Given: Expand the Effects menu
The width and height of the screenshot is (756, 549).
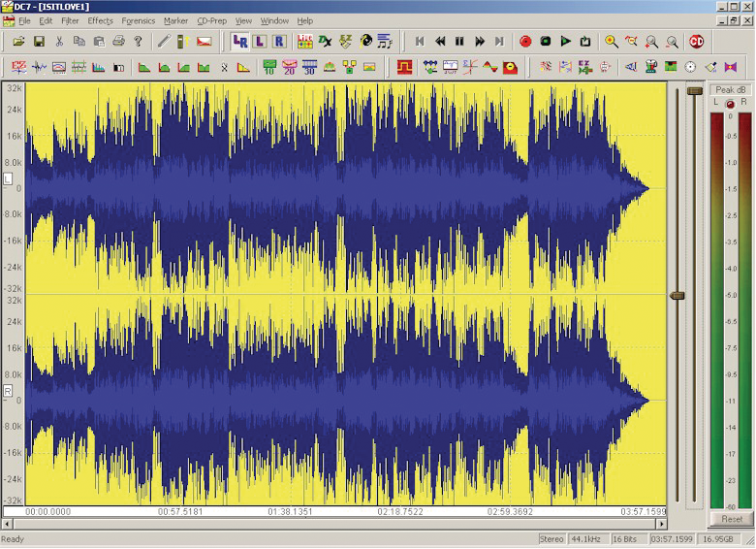Looking at the screenshot, I should tap(100, 20).
